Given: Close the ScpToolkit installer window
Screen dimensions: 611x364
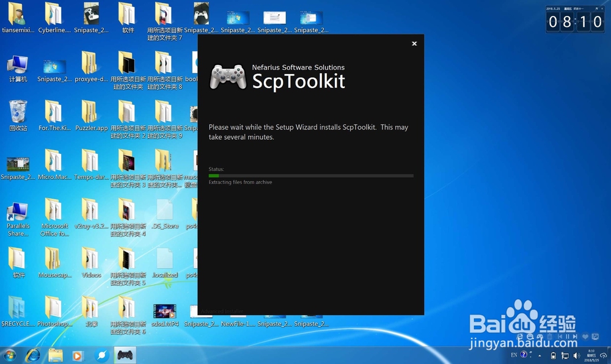Looking at the screenshot, I should pyautogui.click(x=414, y=43).
